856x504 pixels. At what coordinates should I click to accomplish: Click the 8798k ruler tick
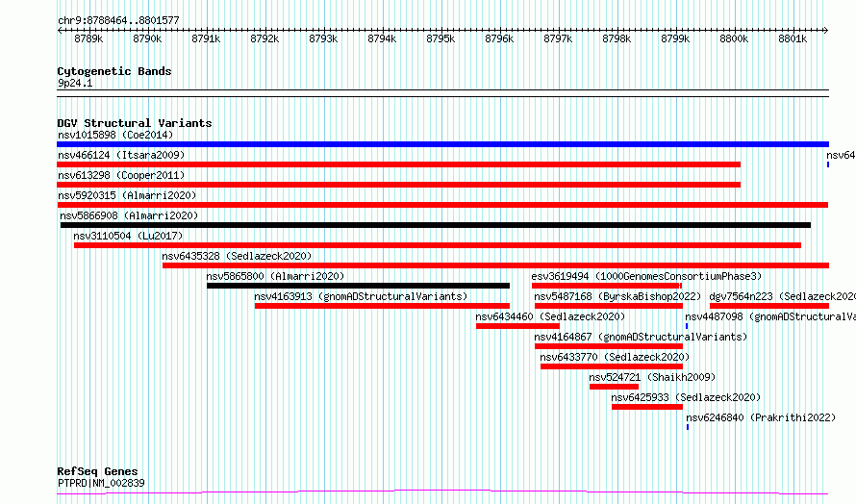(x=617, y=38)
